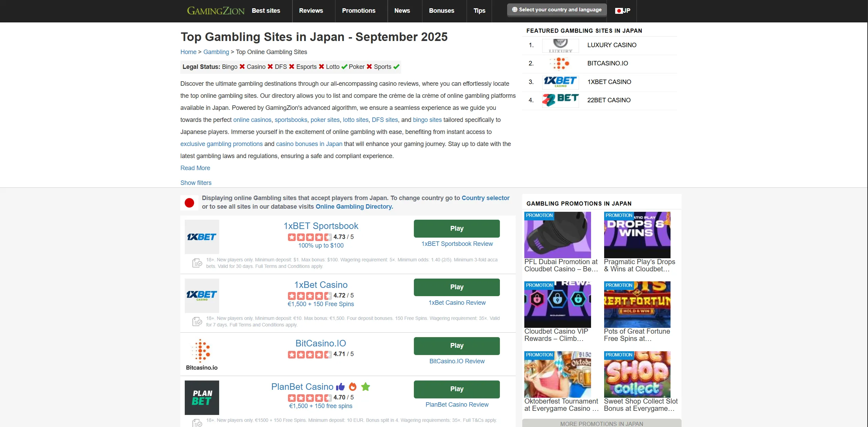The height and width of the screenshot is (427, 868).
Task: Open PFL Dubai Promotion thumbnail
Action: (x=557, y=235)
